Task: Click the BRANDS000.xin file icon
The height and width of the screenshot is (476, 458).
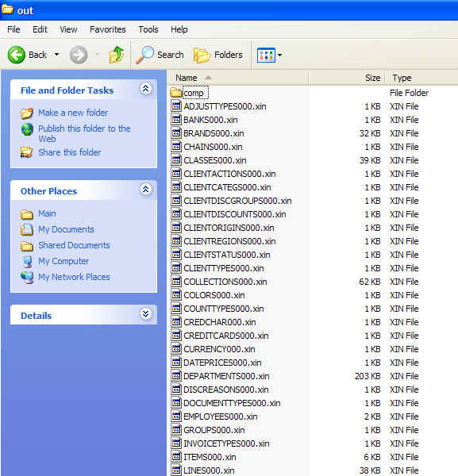Action: pyautogui.click(x=176, y=133)
